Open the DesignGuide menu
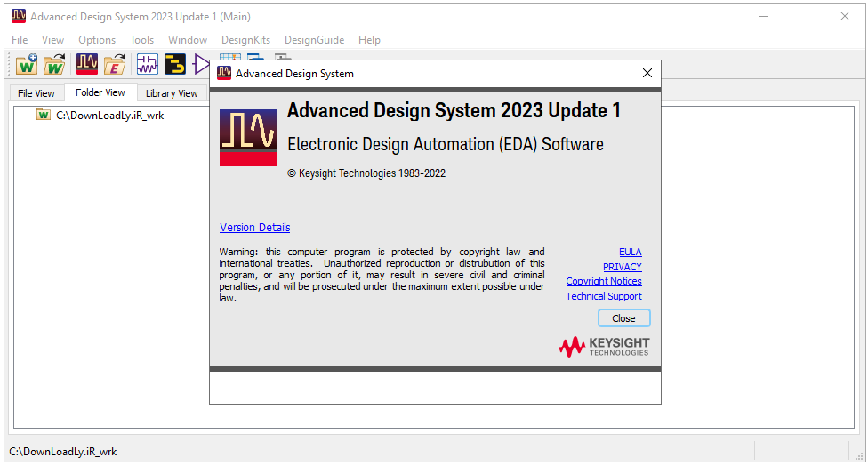The image size is (868, 466). click(x=315, y=40)
